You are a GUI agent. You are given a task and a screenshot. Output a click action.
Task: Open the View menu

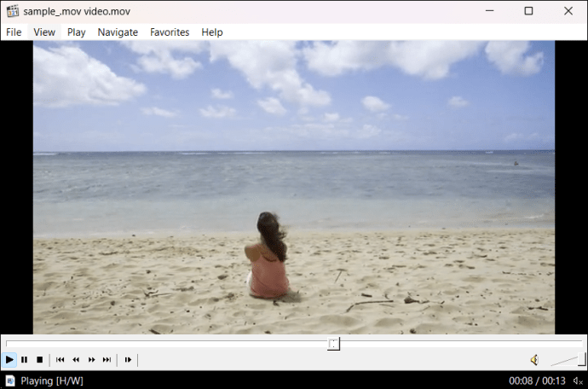point(44,32)
